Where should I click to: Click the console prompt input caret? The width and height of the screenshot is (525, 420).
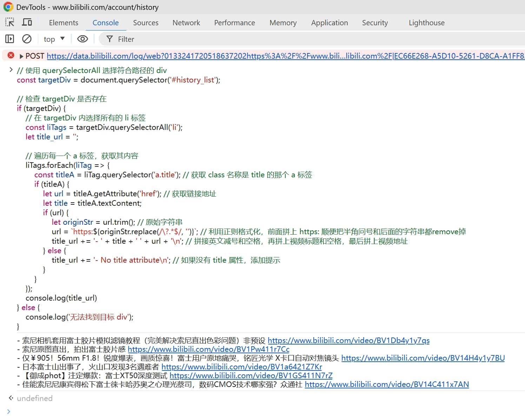9,411
